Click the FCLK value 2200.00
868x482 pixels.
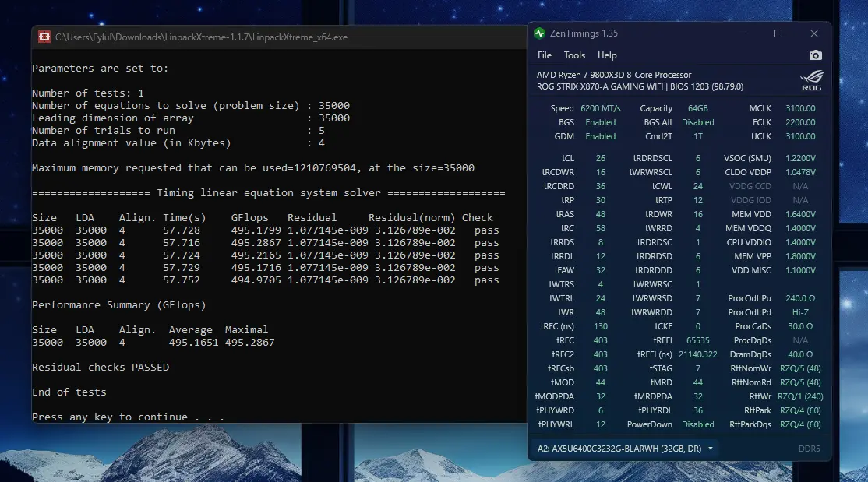800,122
